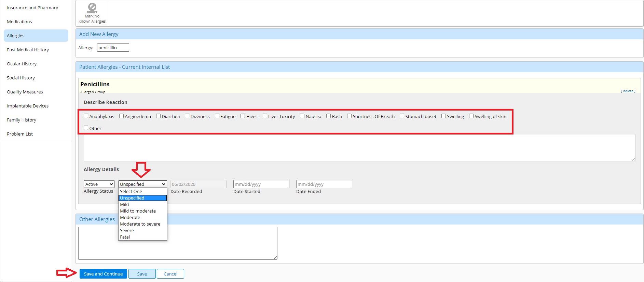644x282 pixels.
Task: Choose Mild severity option
Action: 142,204
